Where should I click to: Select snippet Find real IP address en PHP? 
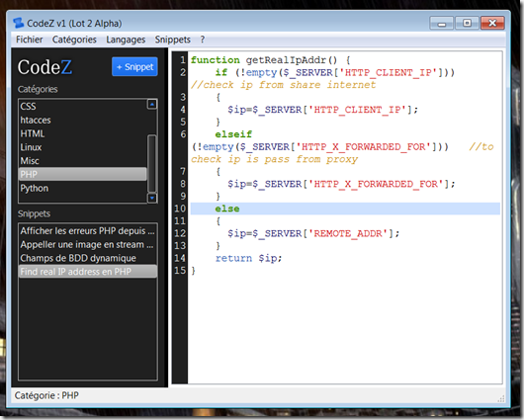click(x=88, y=272)
